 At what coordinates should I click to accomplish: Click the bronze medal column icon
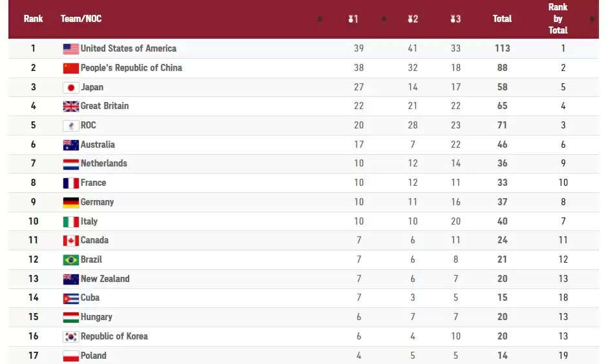pyautogui.click(x=456, y=19)
